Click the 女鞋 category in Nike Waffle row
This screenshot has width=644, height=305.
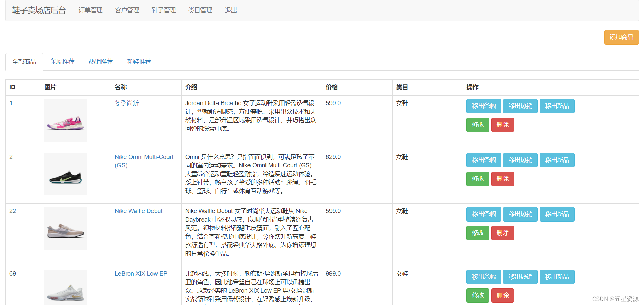402,211
